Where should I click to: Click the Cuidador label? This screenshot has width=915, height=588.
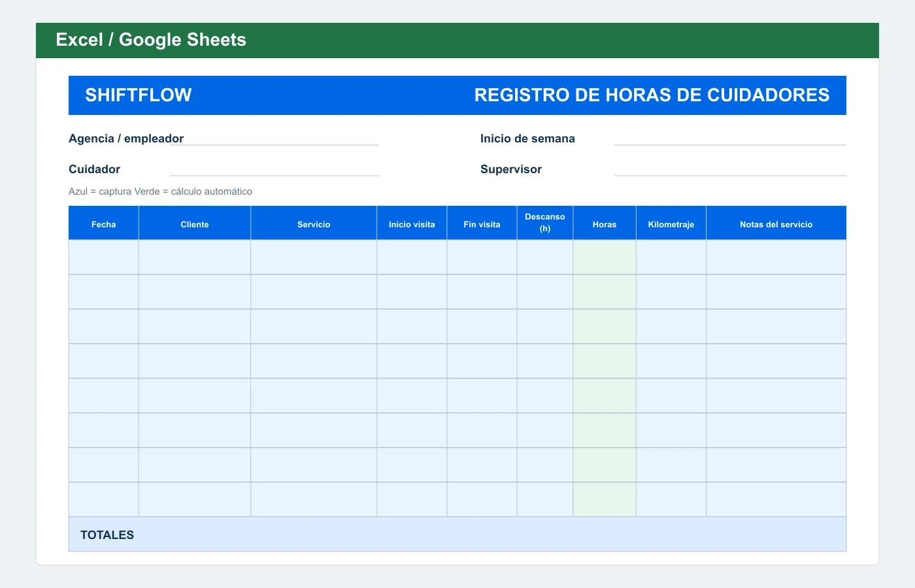(x=95, y=169)
